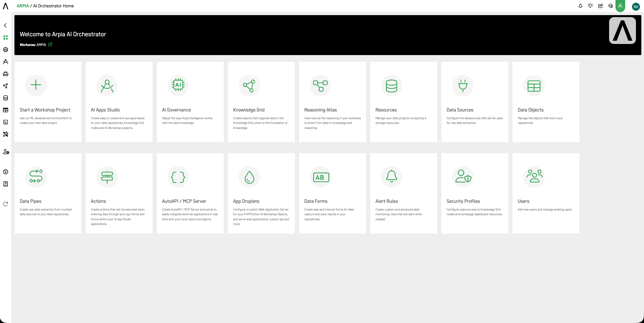Click the AI Governance chip card icon
The height and width of the screenshot is (323, 644).
[178, 85]
